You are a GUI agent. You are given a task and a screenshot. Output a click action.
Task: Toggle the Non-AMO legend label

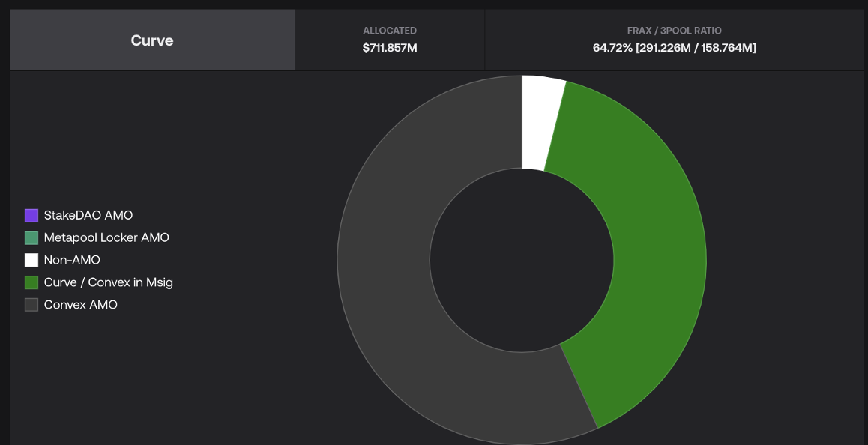(x=72, y=261)
